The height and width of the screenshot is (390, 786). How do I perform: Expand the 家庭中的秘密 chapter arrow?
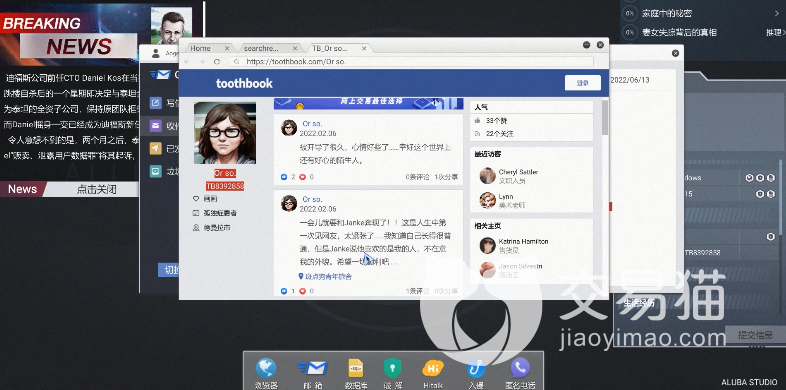point(777,14)
